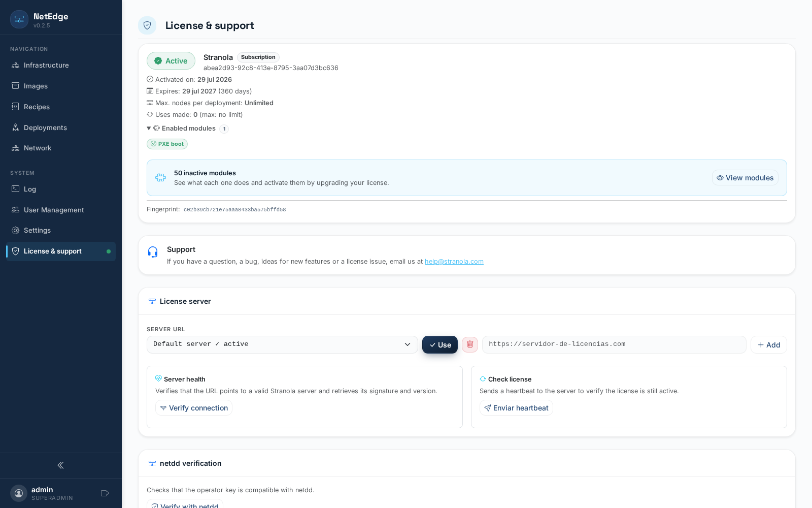
Task: Click the shield icon beside the page title
Action: 147,25
